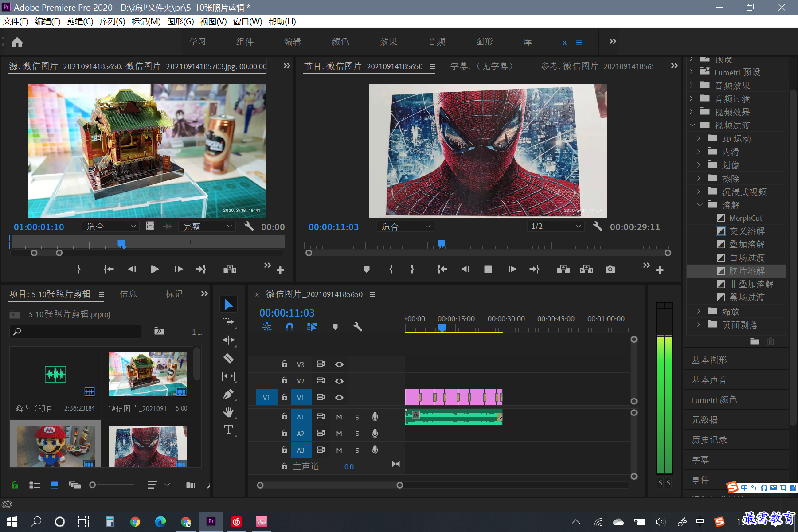Image resolution: width=798 pixels, height=532 pixels.
Task: Toggle timeline snapping magnet icon
Action: [x=289, y=327]
